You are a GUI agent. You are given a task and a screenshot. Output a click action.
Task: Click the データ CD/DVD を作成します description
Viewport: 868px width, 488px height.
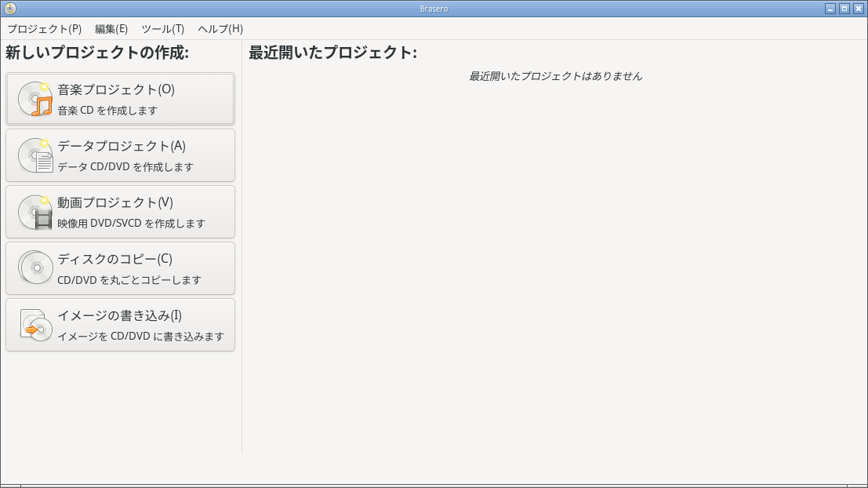(125, 167)
